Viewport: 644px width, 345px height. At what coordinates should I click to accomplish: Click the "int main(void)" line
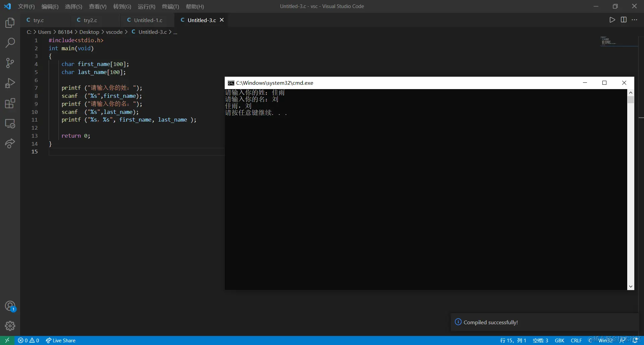(x=71, y=48)
